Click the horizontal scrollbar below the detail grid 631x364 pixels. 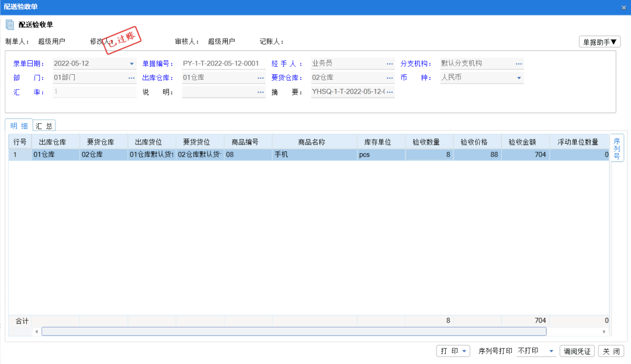[292, 331]
